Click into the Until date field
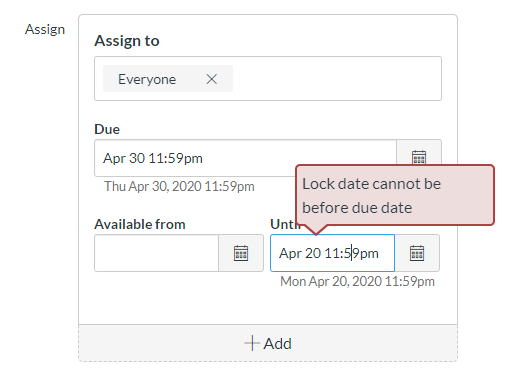This screenshot has width=521, height=375. coord(332,253)
